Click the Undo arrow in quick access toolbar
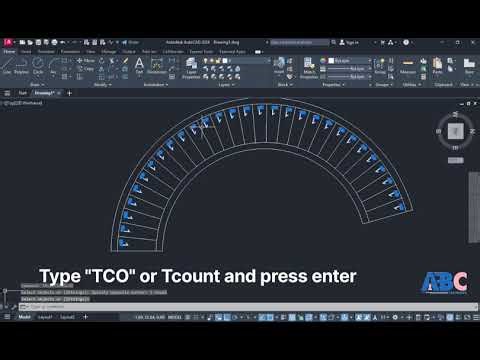 click(62, 42)
